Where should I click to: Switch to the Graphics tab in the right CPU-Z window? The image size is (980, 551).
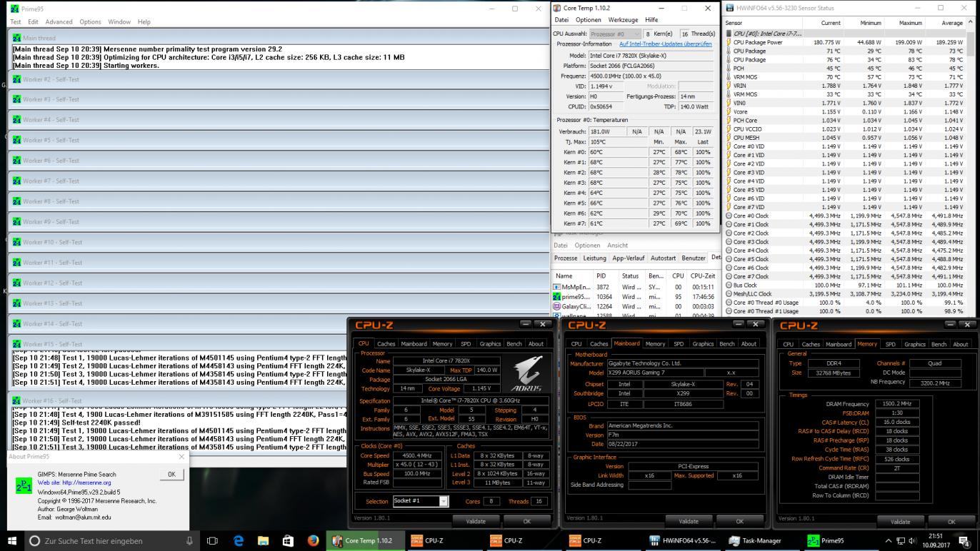click(x=915, y=344)
